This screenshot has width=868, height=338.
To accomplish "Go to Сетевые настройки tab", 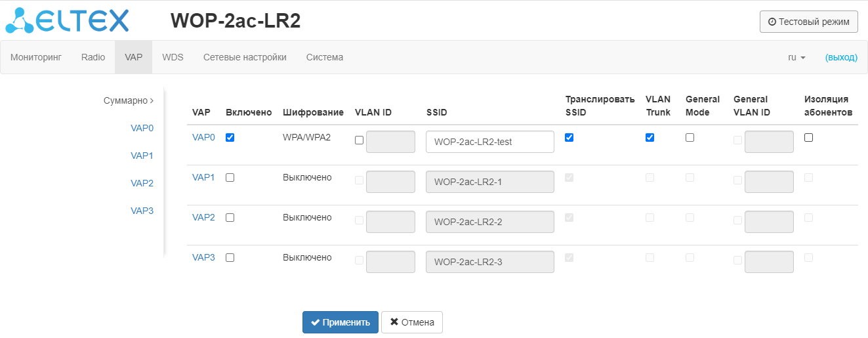I will click(245, 57).
